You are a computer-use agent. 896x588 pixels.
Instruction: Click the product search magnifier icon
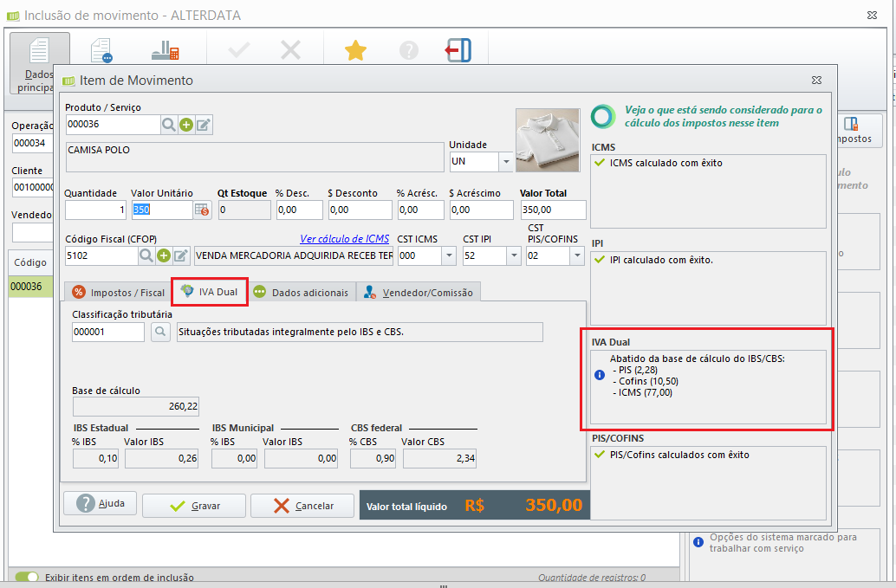point(169,125)
